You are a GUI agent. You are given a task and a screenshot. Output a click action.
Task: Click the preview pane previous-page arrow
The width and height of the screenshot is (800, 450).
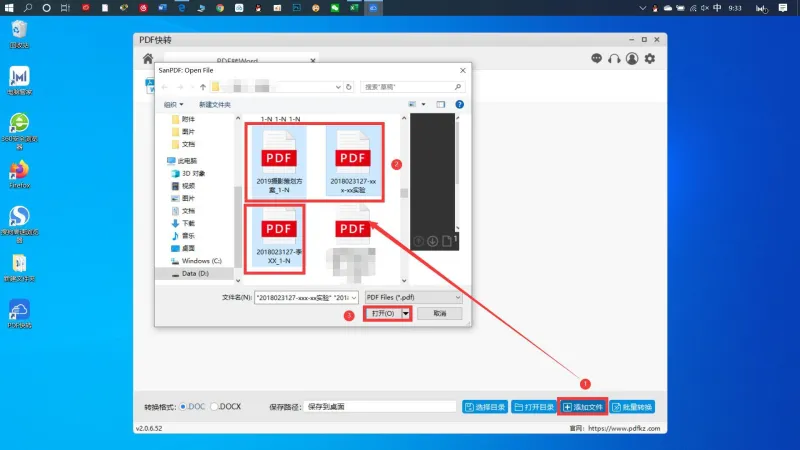418,241
